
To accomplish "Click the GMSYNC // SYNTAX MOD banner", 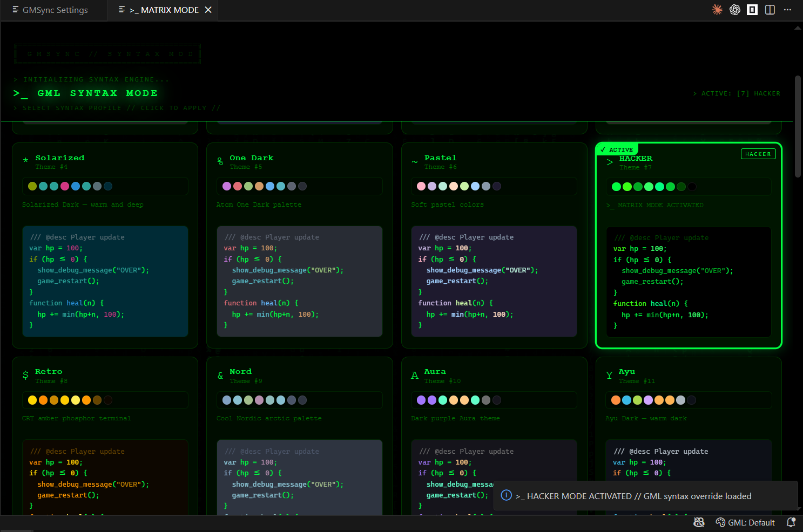I will click(x=108, y=54).
